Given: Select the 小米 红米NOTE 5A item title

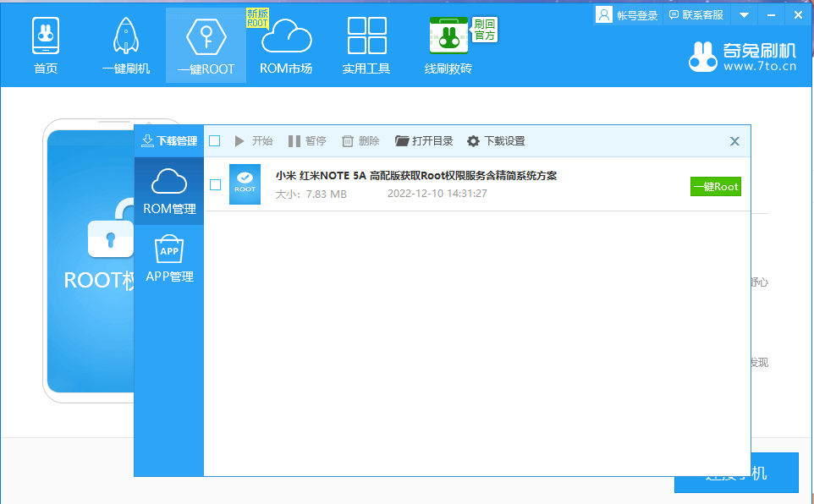Looking at the screenshot, I should pos(416,176).
